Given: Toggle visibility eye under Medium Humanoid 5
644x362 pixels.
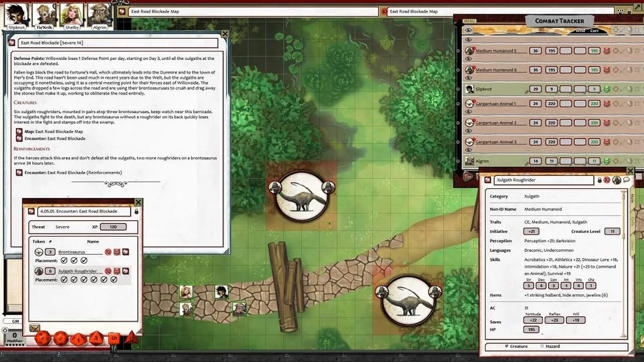Looking at the screenshot, I should [468, 59].
